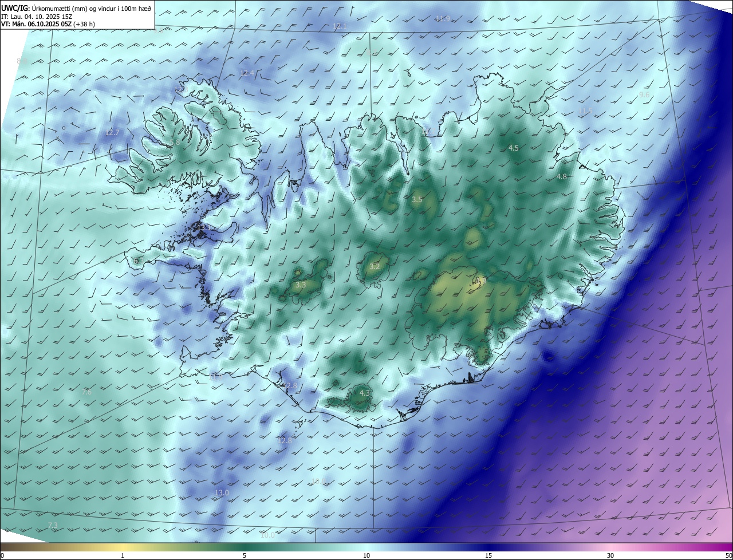Click the 12.4 value label
The width and height of the screenshot is (733, 560).
coord(247,73)
